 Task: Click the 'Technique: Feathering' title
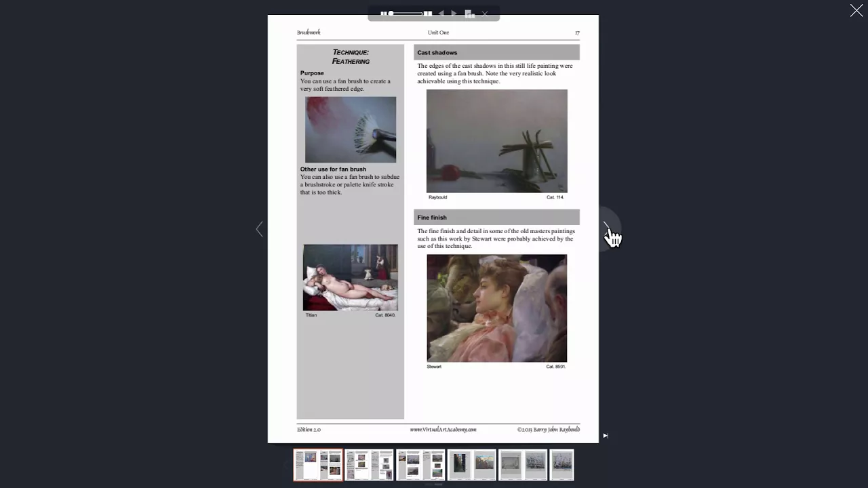click(351, 57)
